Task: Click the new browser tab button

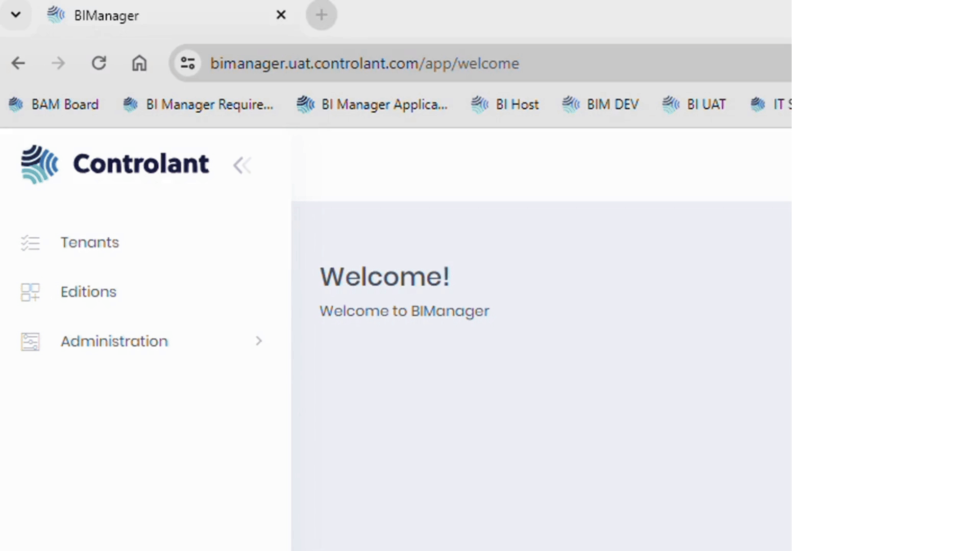Action: click(322, 15)
